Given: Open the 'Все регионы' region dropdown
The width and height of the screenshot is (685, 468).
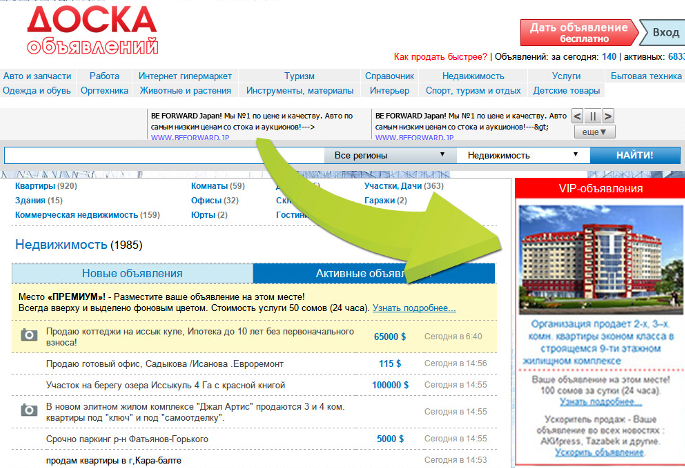Looking at the screenshot, I should click(390, 156).
